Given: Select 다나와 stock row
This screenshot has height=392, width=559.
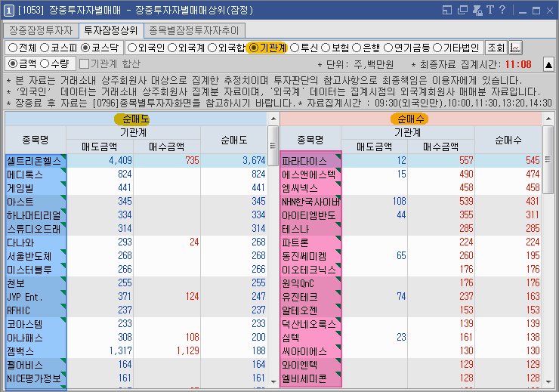Looking at the screenshot, I should (x=36, y=242).
